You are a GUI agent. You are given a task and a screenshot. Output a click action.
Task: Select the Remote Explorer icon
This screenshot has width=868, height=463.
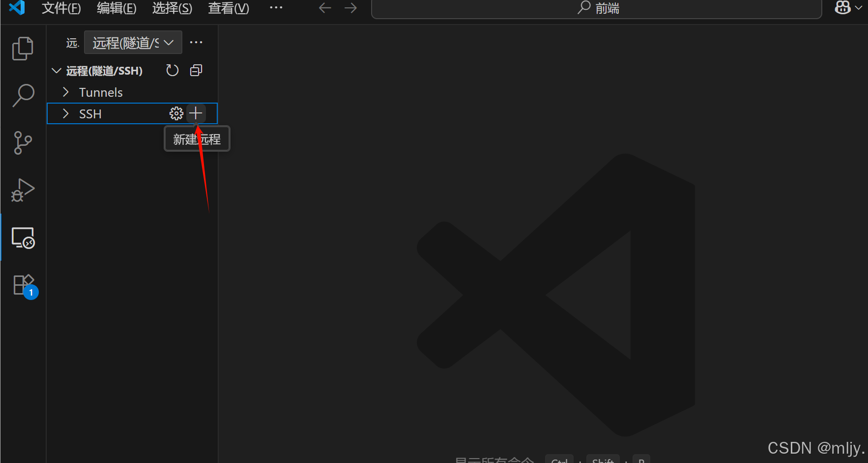[x=23, y=238]
